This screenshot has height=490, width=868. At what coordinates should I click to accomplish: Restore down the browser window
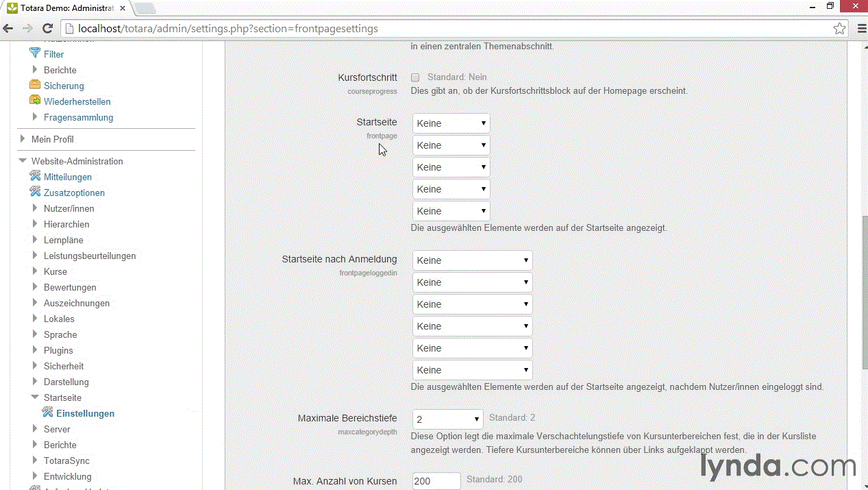(830, 6)
